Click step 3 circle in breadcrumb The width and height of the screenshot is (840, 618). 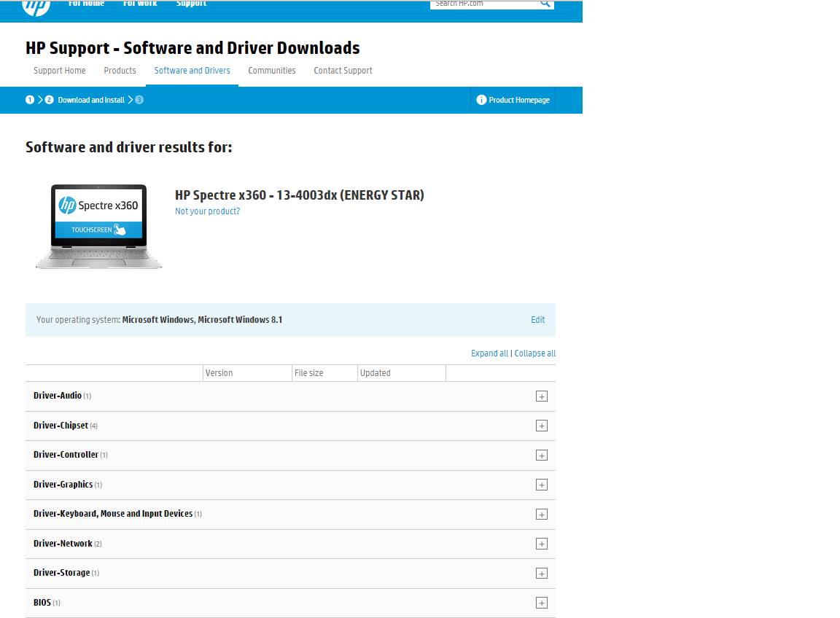139,100
